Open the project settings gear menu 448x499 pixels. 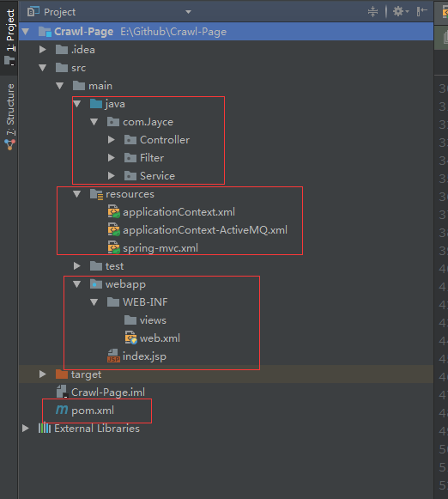400,12
